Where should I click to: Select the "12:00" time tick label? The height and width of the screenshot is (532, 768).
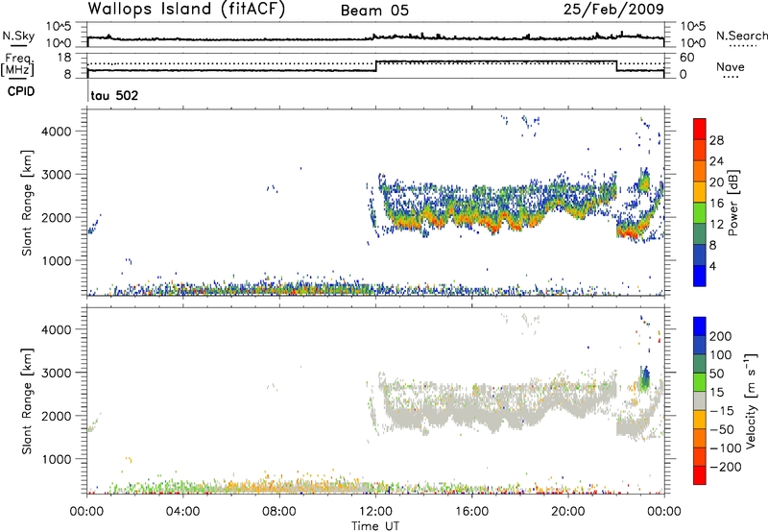tap(375, 512)
